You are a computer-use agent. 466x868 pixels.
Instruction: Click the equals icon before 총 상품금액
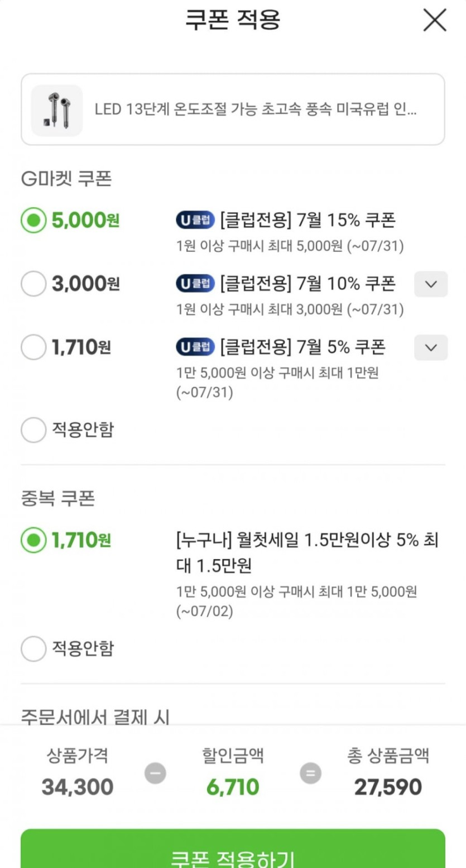coord(310,774)
